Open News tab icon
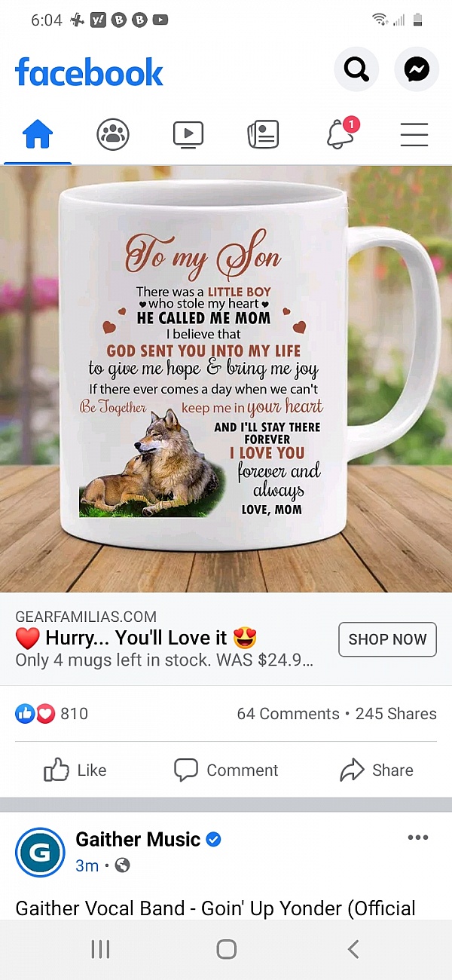 coord(263,135)
